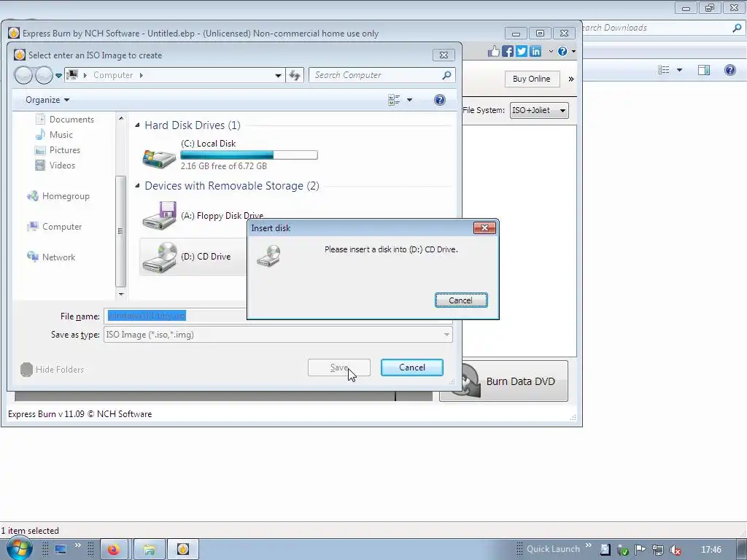Click the forward navigation button in save dialog
This screenshot has height=560, width=747.
[x=44, y=75]
